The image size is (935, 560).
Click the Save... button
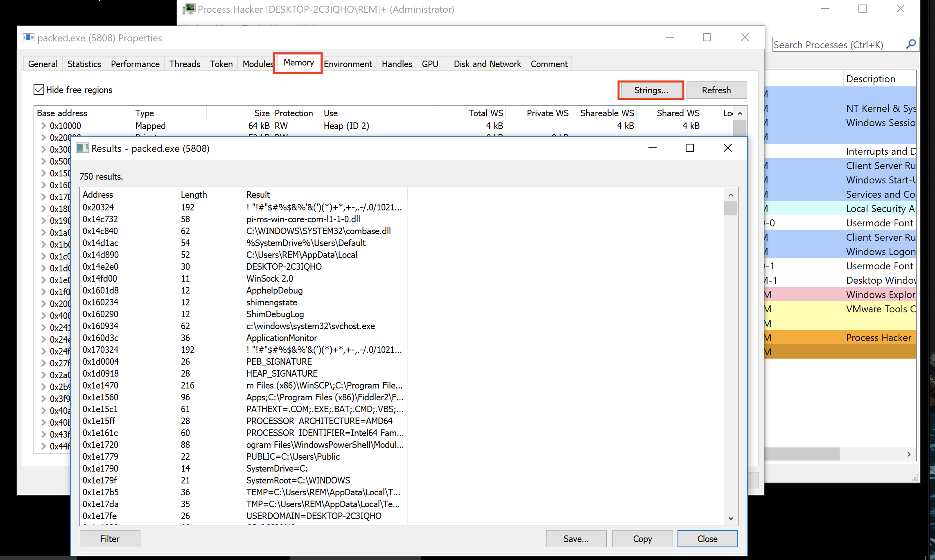[x=576, y=539]
